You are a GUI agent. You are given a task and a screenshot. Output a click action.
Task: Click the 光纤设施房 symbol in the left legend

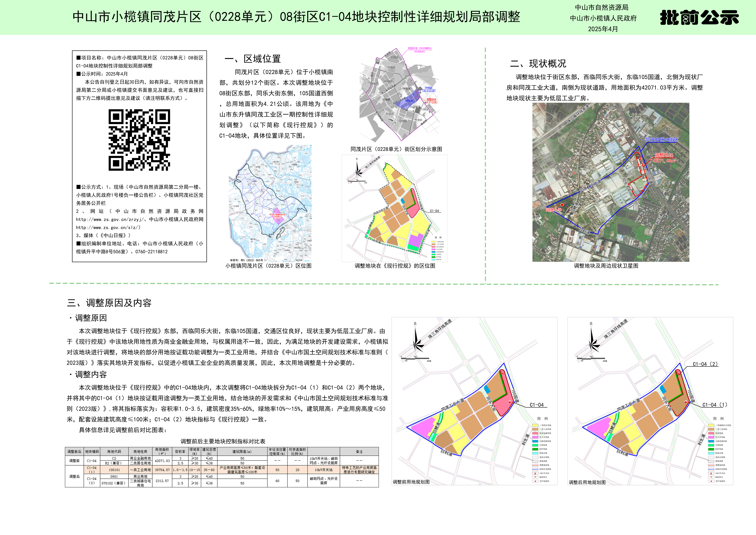(535, 481)
